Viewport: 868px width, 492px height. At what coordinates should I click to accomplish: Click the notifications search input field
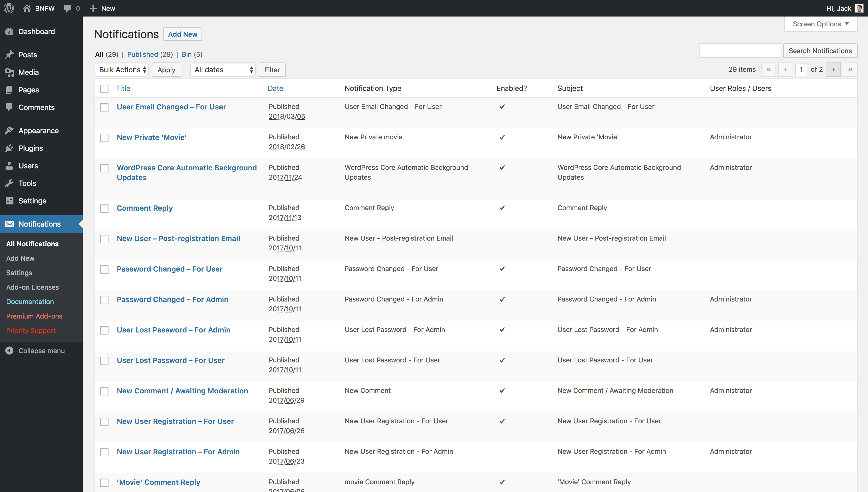click(x=740, y=51)
